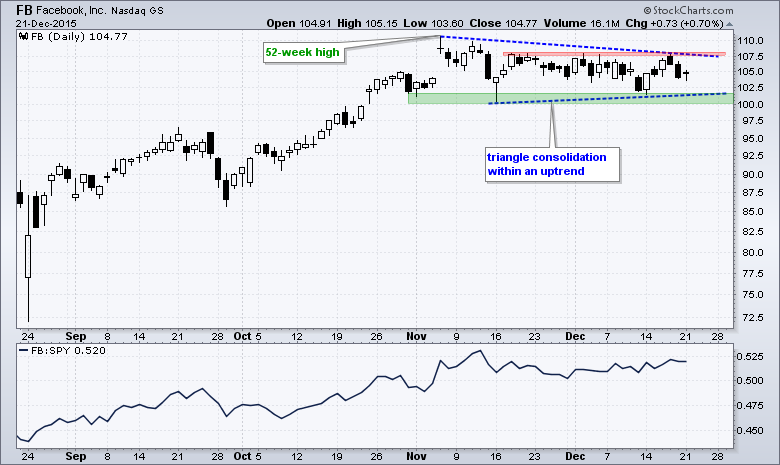The image size is (780, 465).
Task: Click the 0.450 ratio axis label
Action: 750,431
